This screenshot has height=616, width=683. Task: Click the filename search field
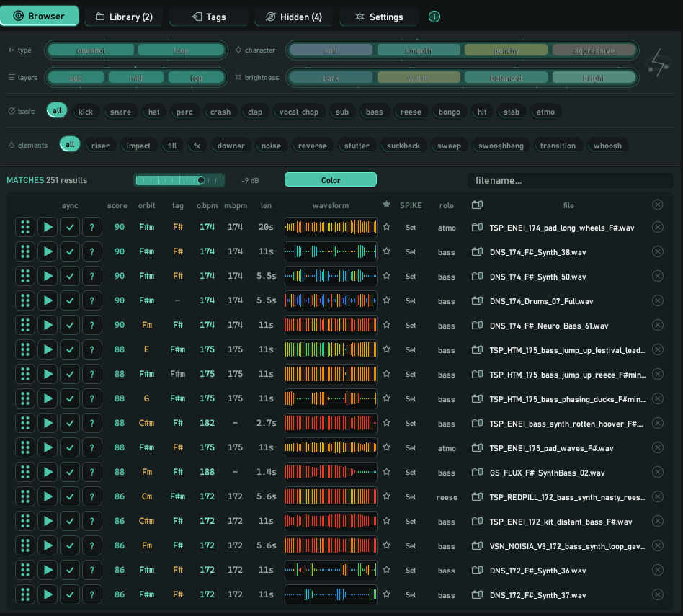[570, 180]
